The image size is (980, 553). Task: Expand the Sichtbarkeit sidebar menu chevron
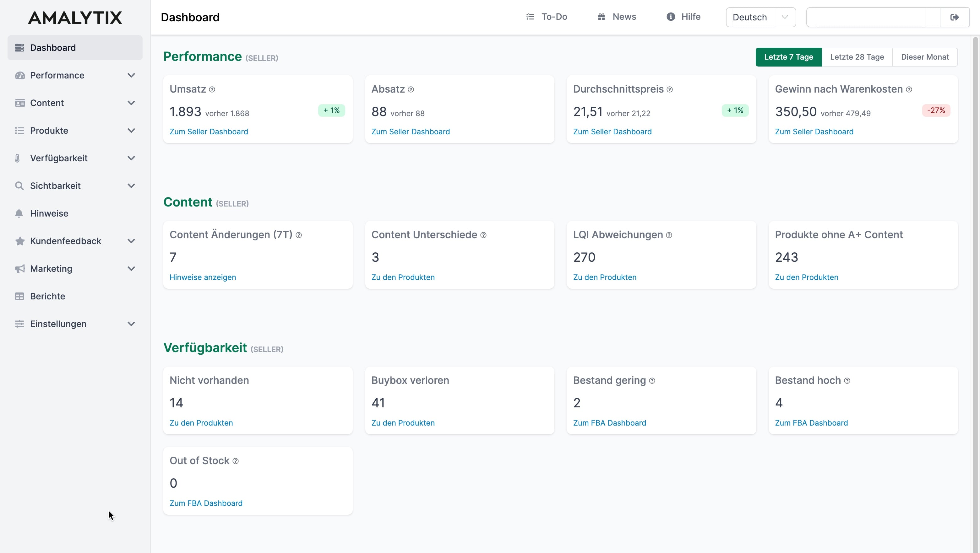[x=131, y=186]
